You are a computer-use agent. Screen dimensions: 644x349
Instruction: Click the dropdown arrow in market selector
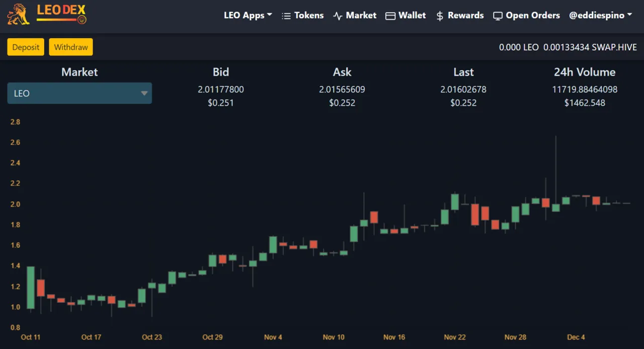pyautogui.click(x=144, y=93)
